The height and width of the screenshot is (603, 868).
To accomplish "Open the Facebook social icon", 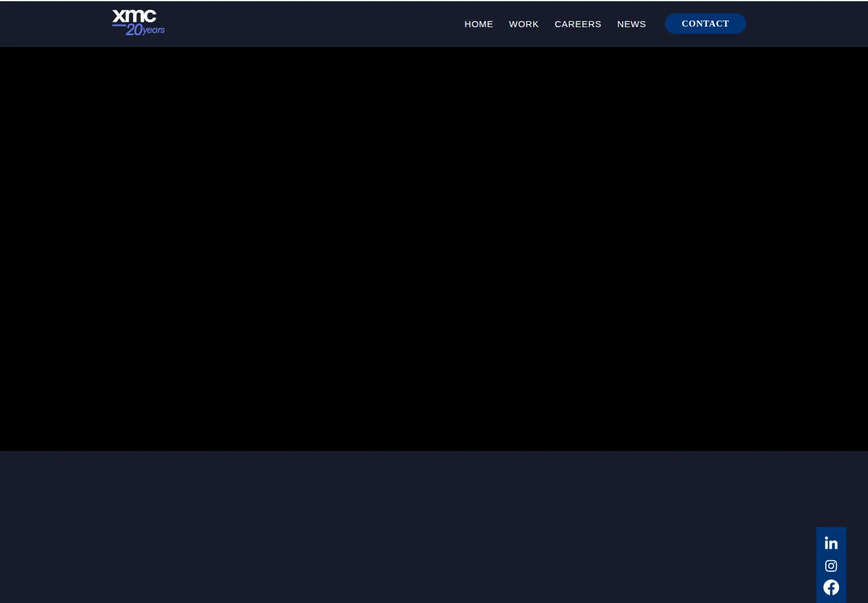I will (831, 587).
